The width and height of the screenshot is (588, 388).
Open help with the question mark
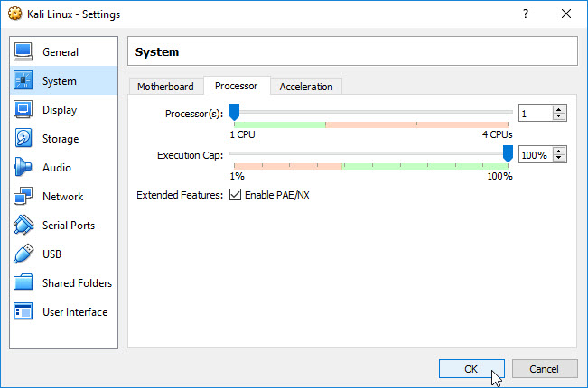pos(526,14)
